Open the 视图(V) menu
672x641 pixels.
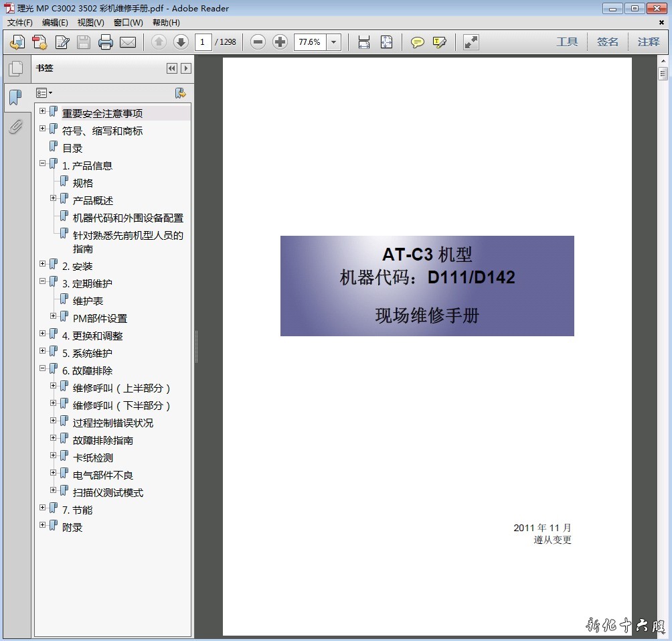tap(90, 23)
